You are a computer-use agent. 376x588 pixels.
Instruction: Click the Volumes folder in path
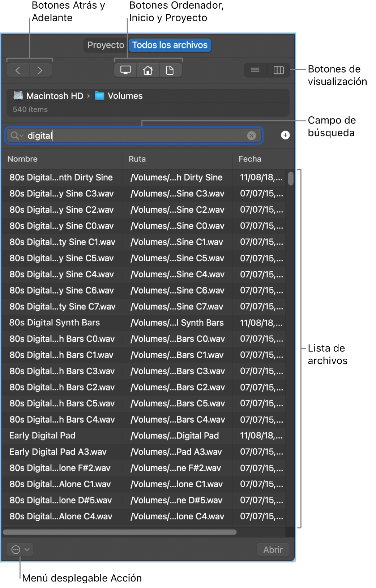pos(119,96)
